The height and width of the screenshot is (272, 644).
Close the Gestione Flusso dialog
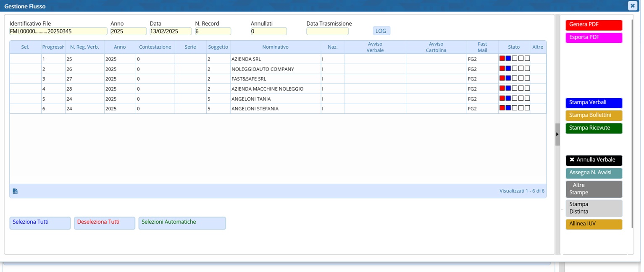click(632, 6)
